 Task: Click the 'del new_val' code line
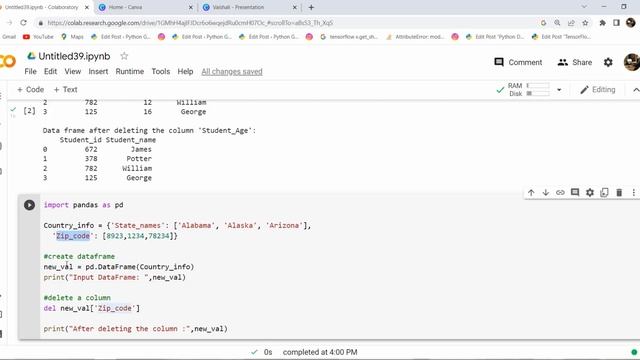tap(92, 308)
